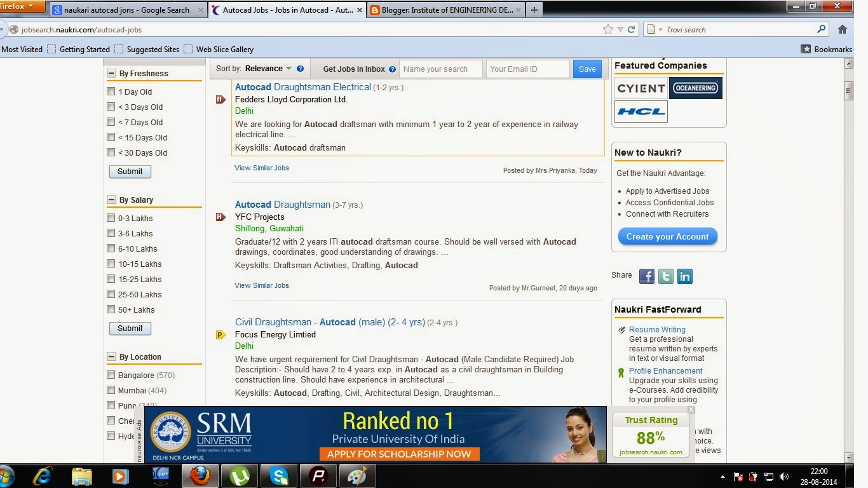Open the Most Visited bookmarks item
This screenshot has width=868, height=488.
(x=22, y=49)
